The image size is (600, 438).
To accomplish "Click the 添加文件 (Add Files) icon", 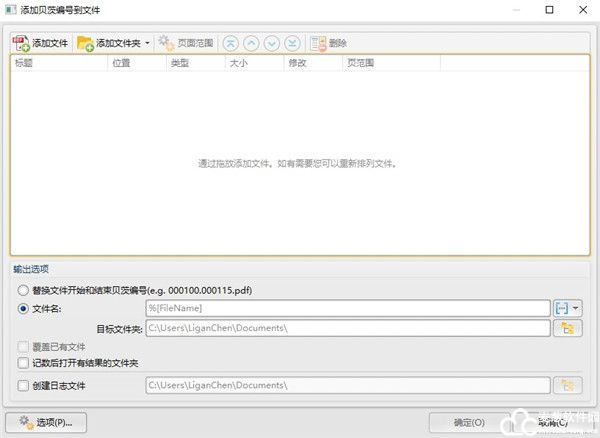I will [20, 44].
